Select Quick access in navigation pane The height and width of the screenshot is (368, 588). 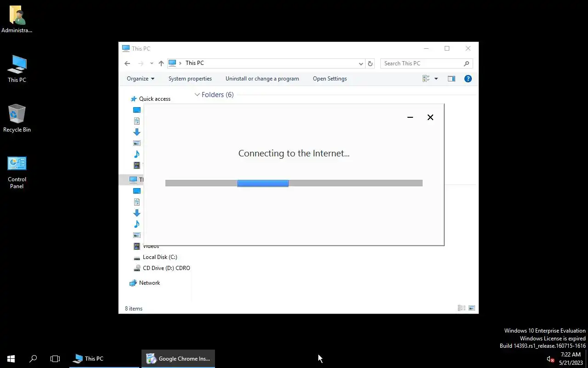pyautogui.click(x=155, y=99)
